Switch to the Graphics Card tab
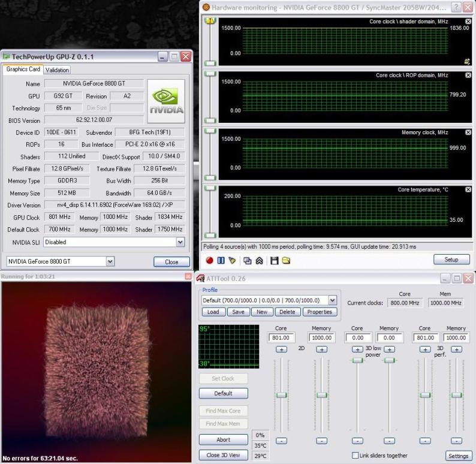 coord(23,69)
